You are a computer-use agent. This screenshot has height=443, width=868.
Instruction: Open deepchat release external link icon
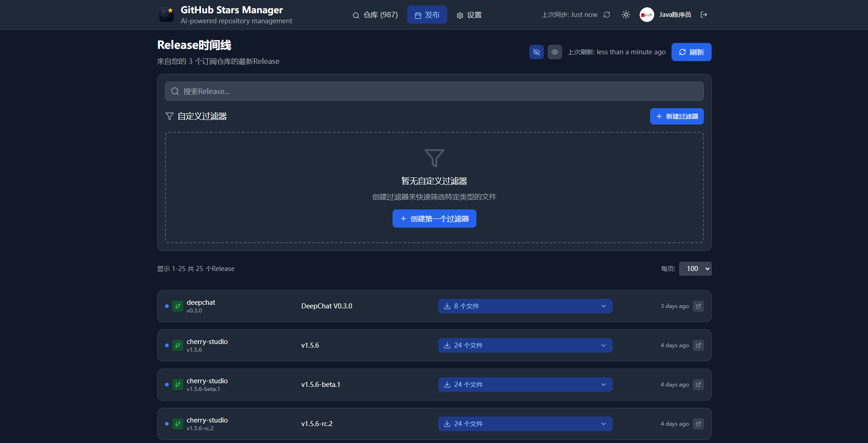(x=698, y=306)
